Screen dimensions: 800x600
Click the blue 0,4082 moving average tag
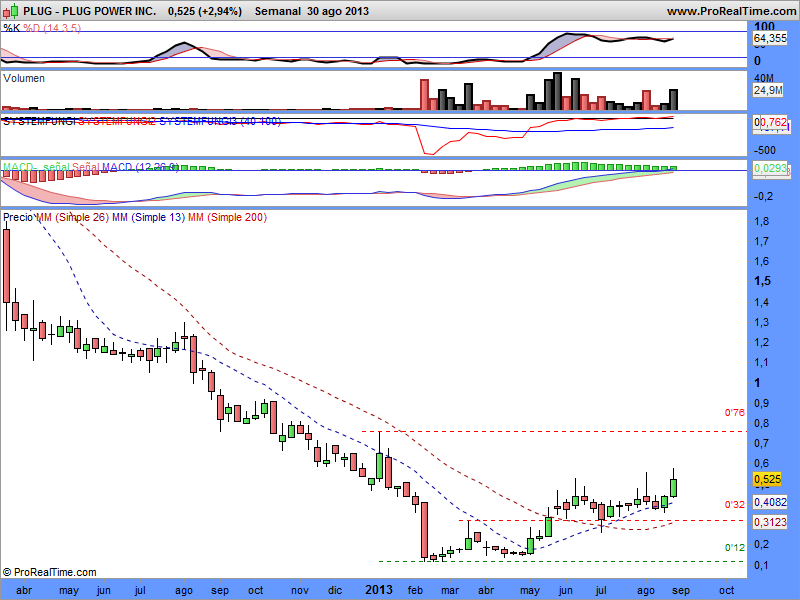[x=770, y=502]
